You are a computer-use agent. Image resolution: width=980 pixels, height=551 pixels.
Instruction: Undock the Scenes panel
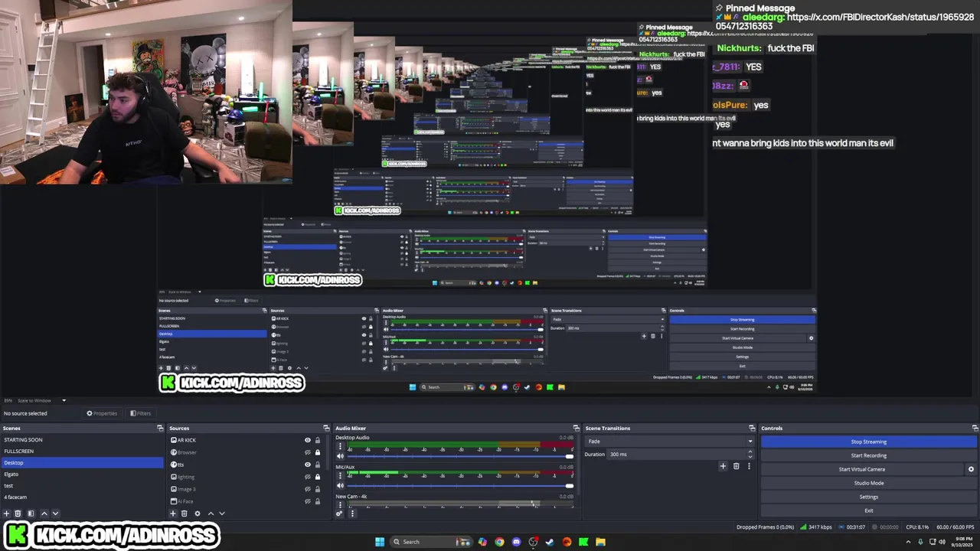160,428
